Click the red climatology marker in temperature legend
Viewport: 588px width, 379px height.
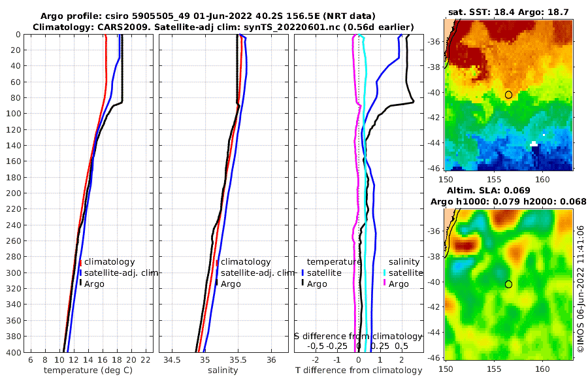(x=80, y=263)
